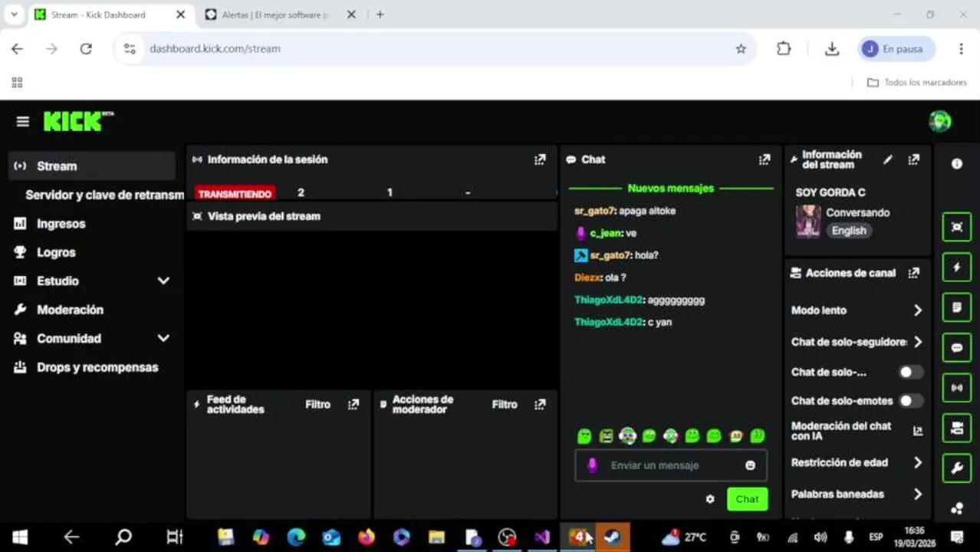980x552 pixels.
Task: Toggle chat bubble widget in right sidebar
Action: point(957,347)
